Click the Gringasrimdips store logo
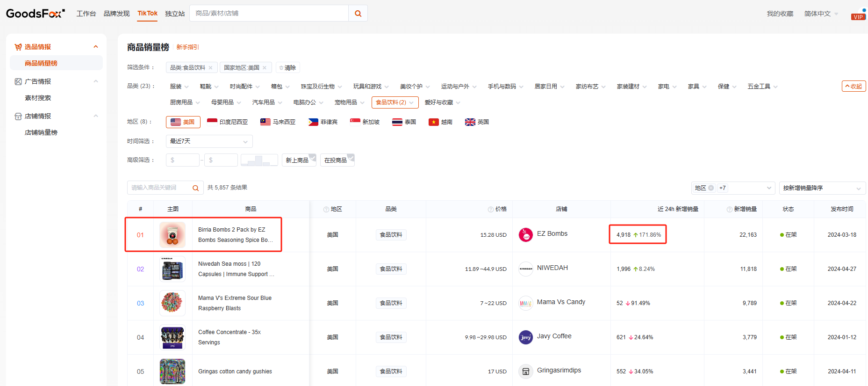 [526, 371]
